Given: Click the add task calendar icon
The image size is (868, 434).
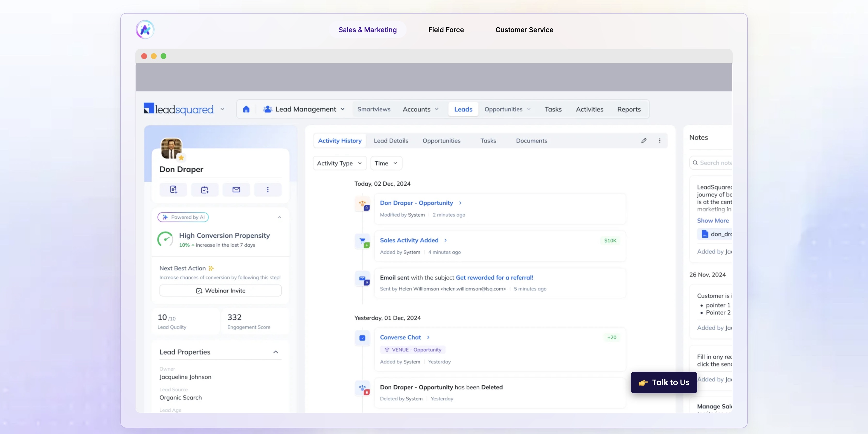Looking at the screenshot, I should pos(205,190).
